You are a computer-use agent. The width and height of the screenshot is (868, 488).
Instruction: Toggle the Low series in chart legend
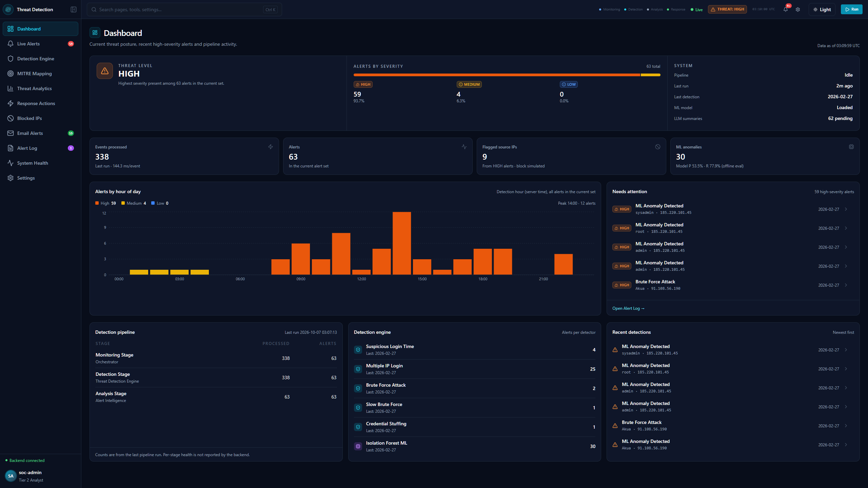pos(160,203)
